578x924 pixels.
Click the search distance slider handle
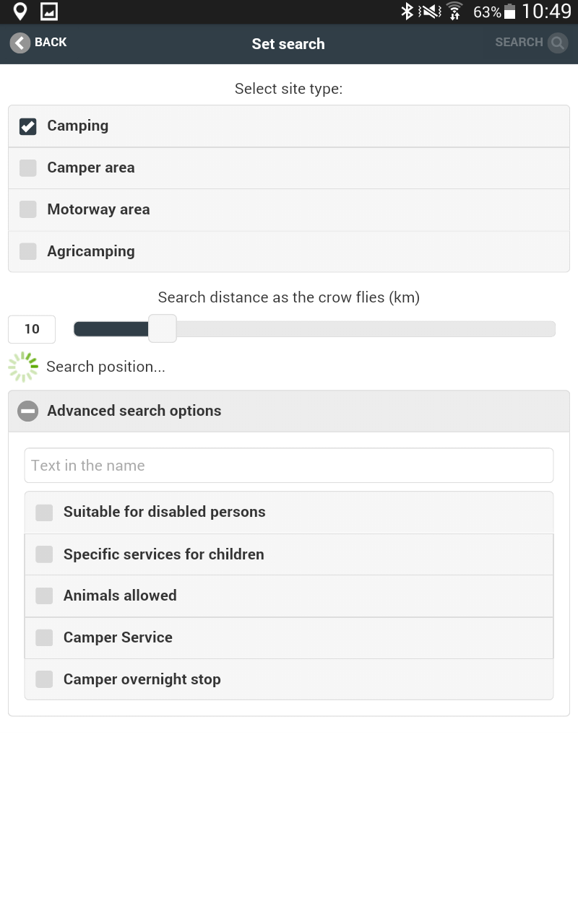point(163,328)
